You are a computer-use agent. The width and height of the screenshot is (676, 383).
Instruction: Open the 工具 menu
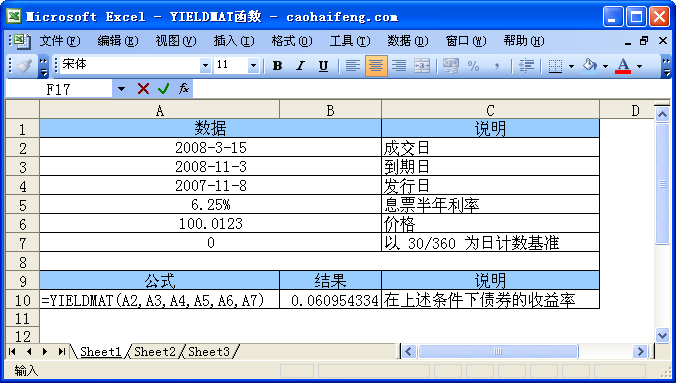coord(350,41)
